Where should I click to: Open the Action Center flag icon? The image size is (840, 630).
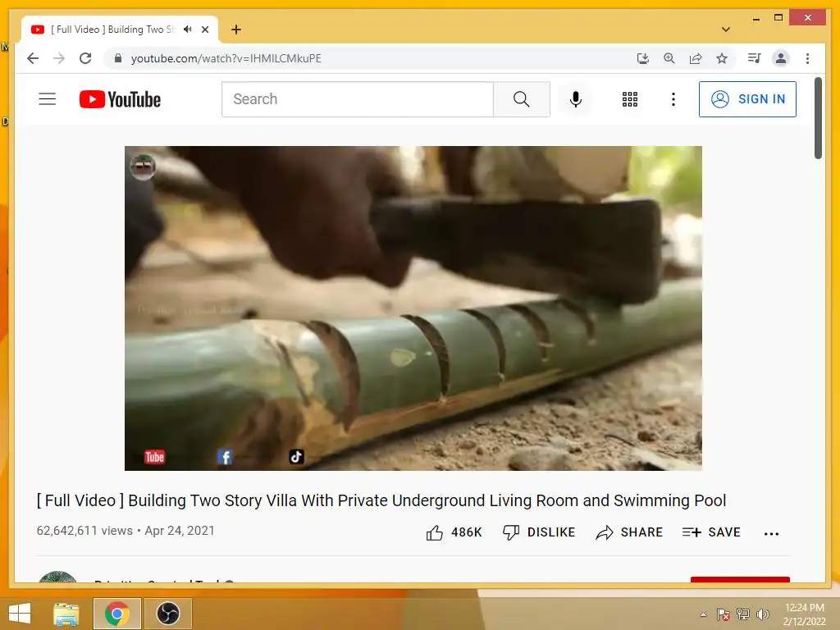tap(724, 614)
